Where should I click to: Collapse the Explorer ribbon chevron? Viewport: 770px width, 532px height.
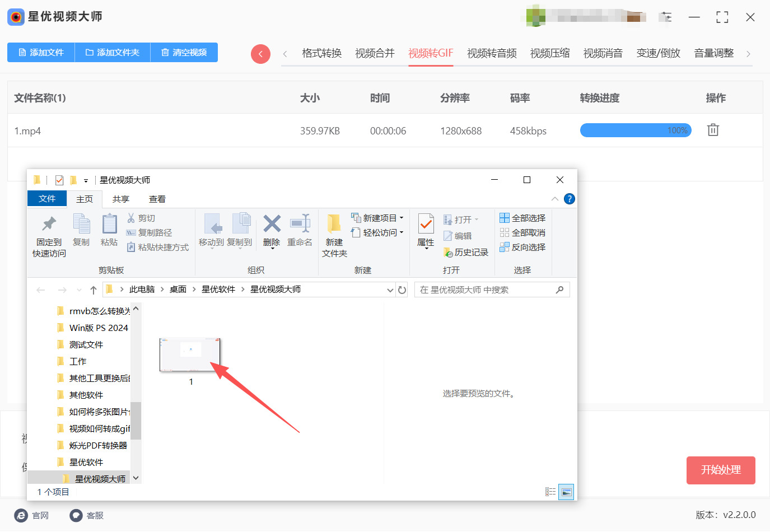coord(554,199)
